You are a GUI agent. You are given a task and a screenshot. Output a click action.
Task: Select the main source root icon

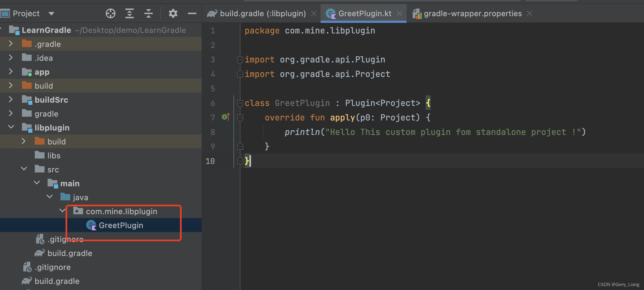point(53,183)
